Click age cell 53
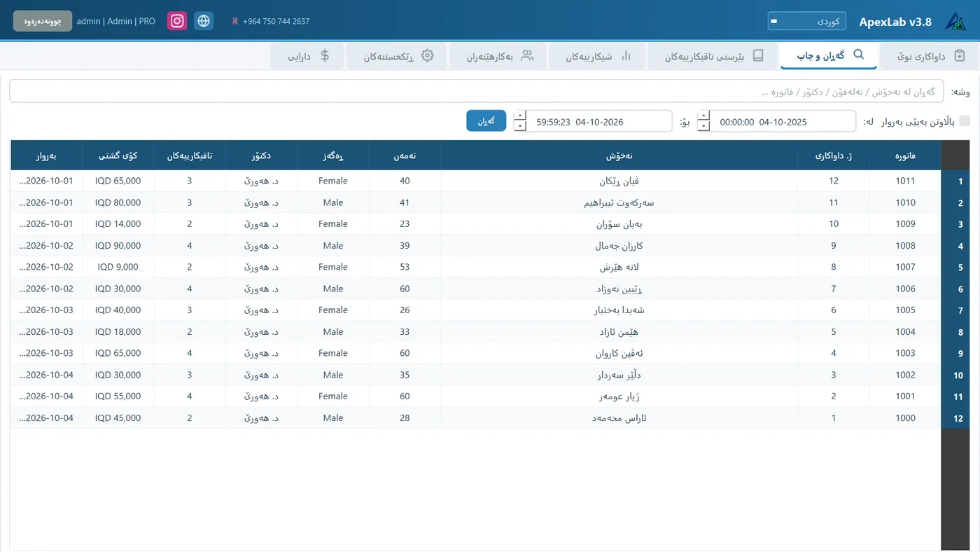Viewport: 980px width, 552px height. (405, 267)
